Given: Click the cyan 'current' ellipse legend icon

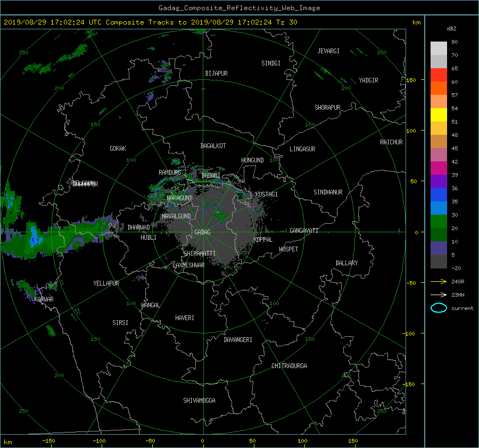Looking at the screenshot, I should coord(439,308).
